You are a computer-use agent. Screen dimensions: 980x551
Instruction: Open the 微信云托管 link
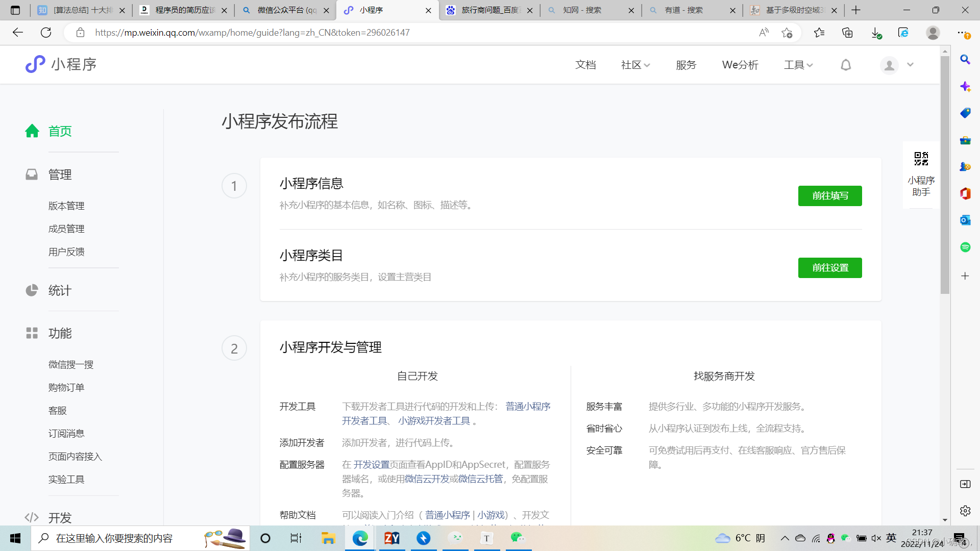click(x=480, y=479)
